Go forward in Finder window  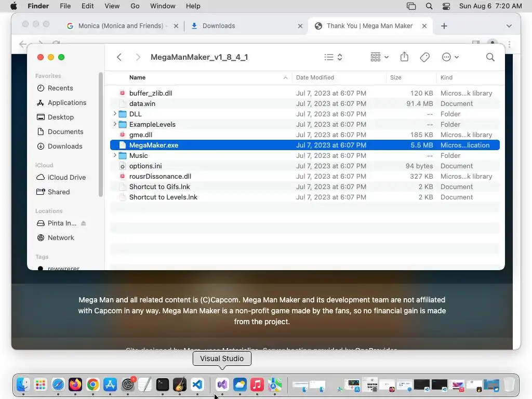pyautogui.click(x=138, y=57)
